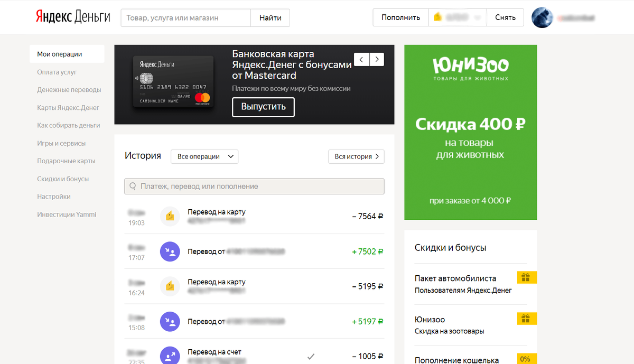Click the bank card image in banner
Screen dimensions: 634x364
coord(172,81)
